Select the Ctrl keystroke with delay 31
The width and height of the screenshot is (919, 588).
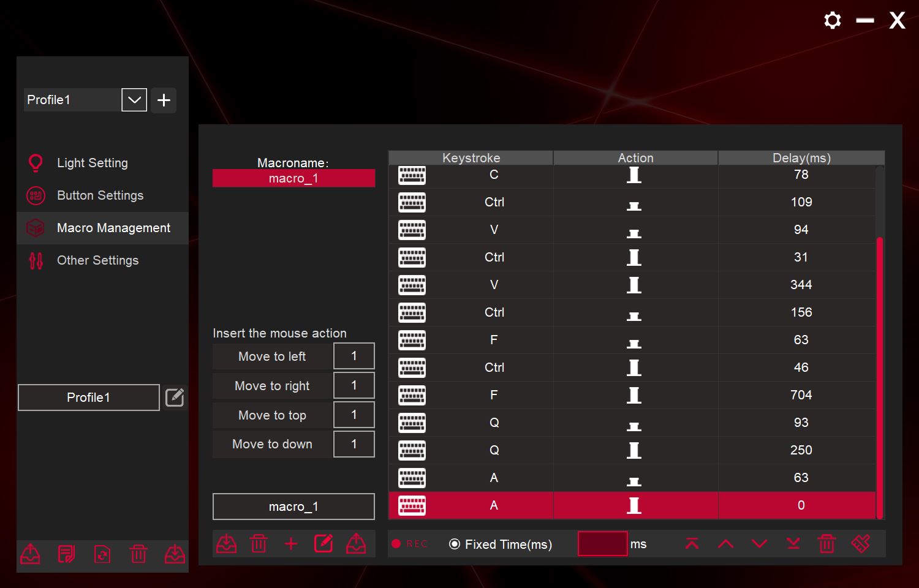(x=494, y=257)
